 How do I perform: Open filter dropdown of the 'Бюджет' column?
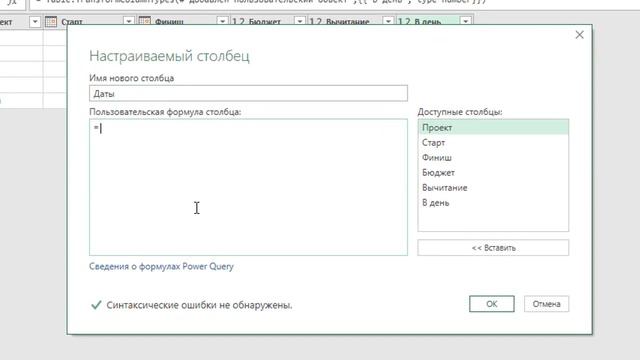point(300,21)
